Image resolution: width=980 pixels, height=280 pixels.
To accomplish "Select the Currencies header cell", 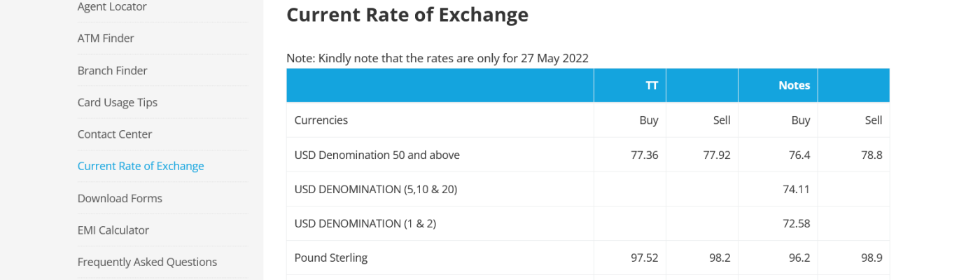I will point(321,120).
